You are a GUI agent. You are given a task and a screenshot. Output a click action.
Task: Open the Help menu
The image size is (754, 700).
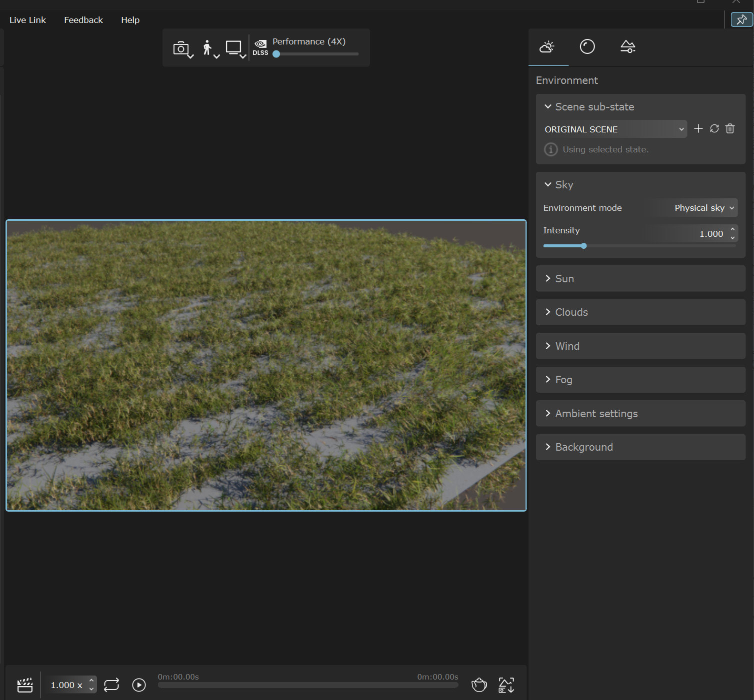(x=130, y=20)
